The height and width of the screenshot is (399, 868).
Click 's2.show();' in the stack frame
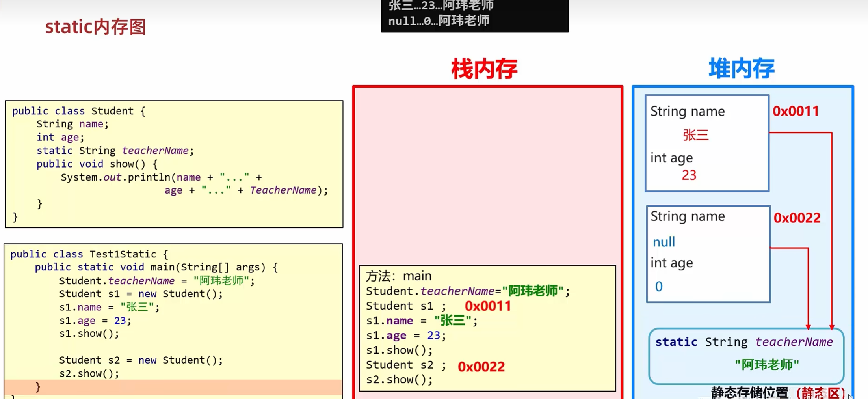click(399, 380)
